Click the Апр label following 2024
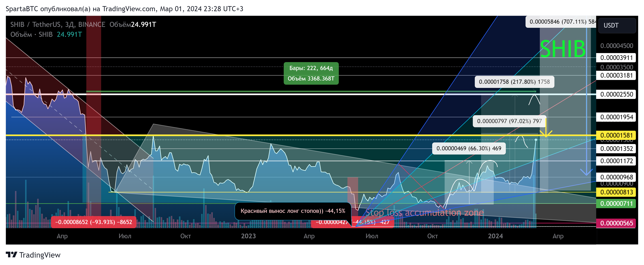 coord(558,236)
